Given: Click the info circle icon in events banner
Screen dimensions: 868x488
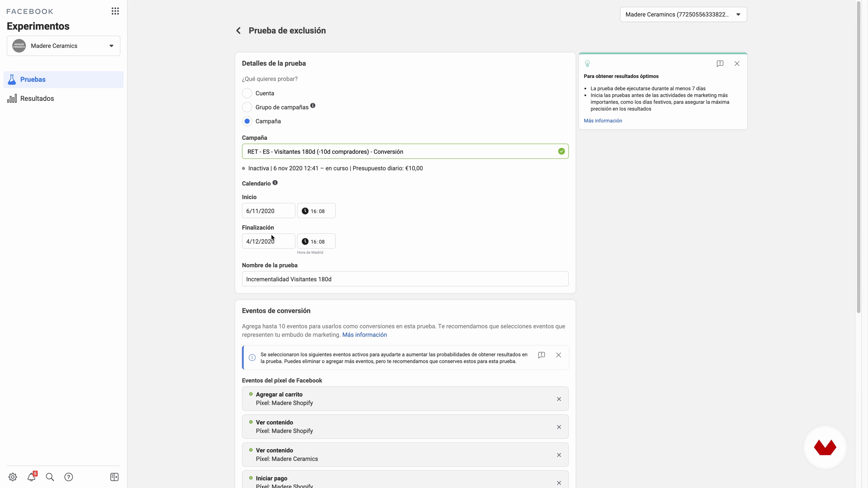Looking at the screenshot, I should (252, 358).
